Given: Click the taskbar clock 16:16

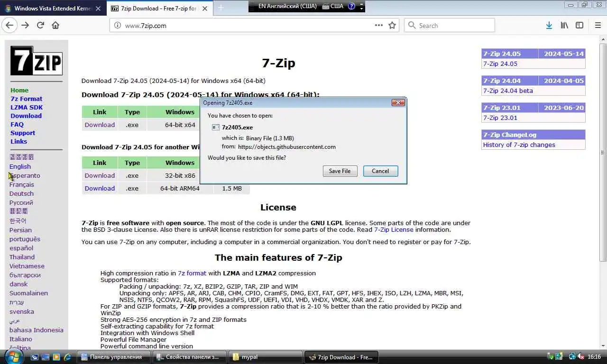Looking at the screenshot, I should pyautogui.click(x=594, y=357).
